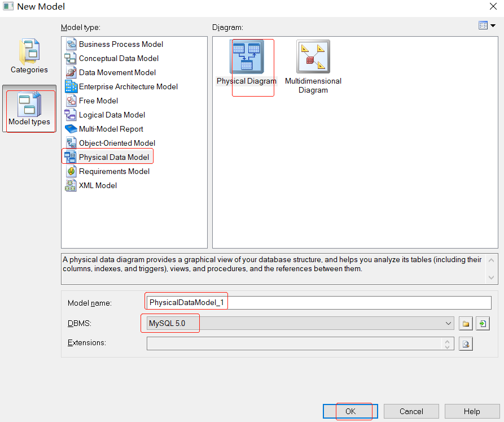Click the Model name input field
The width and height of the screenshot is (504, 422).
[x=319, y=303]
